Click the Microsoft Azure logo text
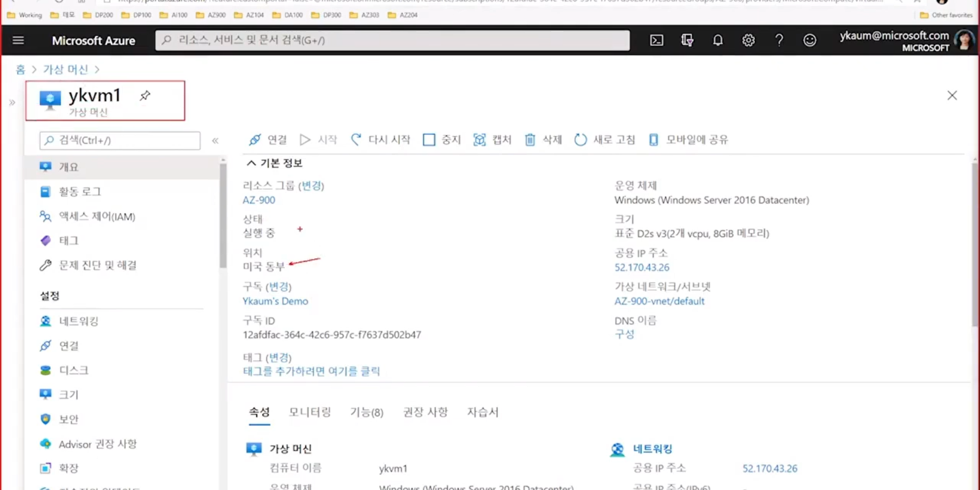Image resolution: width=980 pixels, height=490 pixels. coord(93,40)
